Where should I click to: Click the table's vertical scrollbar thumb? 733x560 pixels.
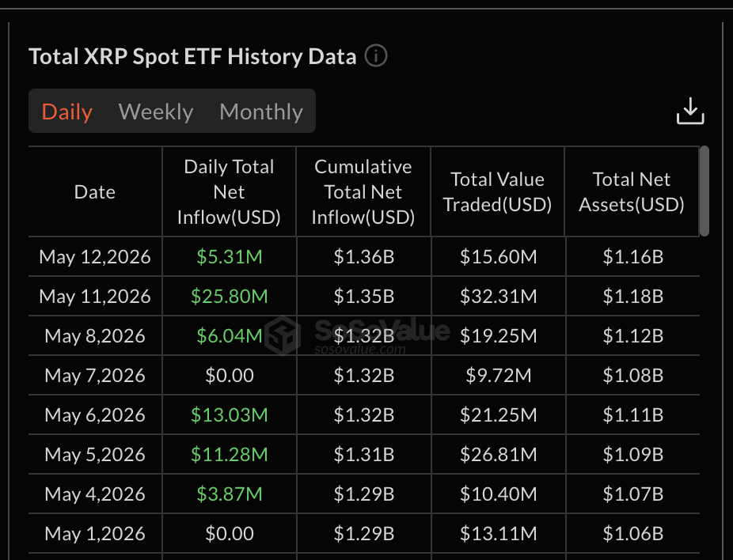click(x=704, y=191)
